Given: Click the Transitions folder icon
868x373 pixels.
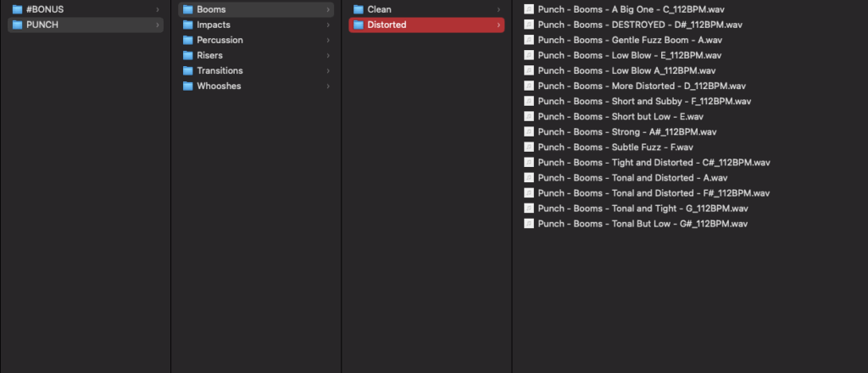Looking at the screenshot, I should 187,71.
